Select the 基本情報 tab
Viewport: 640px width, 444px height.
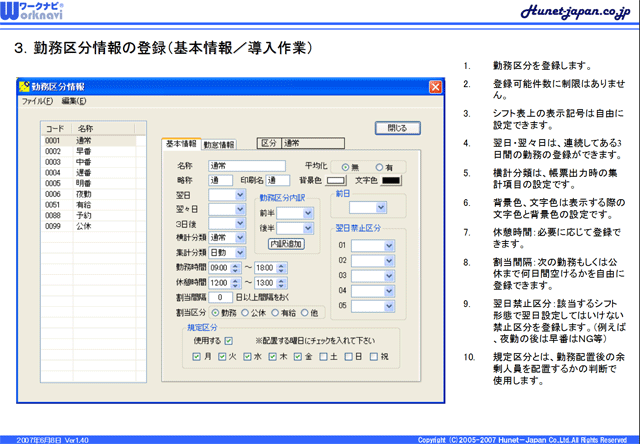[x=181, y=144]
